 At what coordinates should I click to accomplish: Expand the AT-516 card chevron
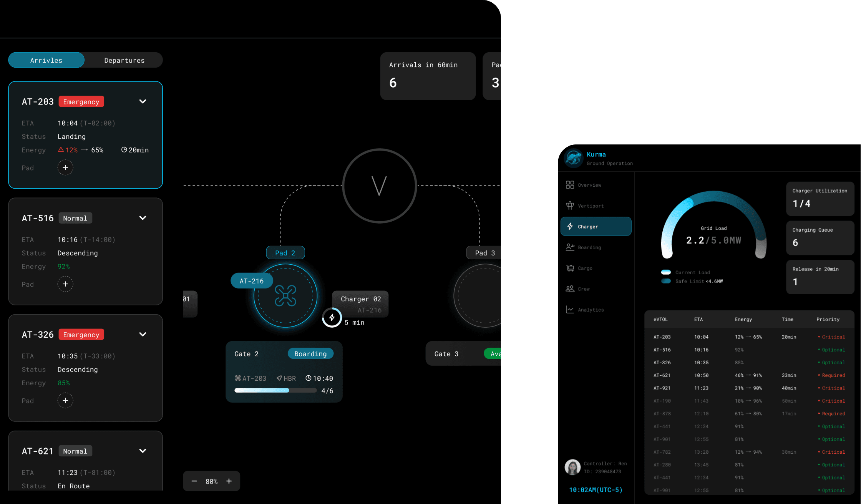pos(143,218)
